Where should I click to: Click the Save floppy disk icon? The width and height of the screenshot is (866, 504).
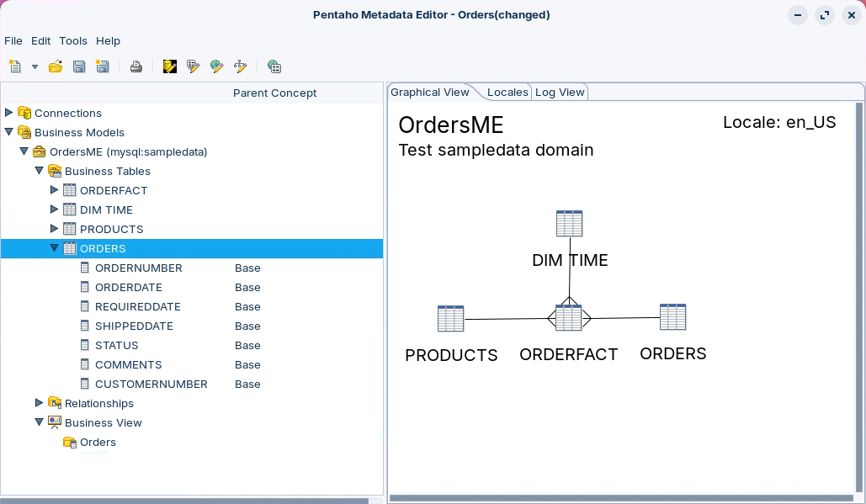point(79,66)
